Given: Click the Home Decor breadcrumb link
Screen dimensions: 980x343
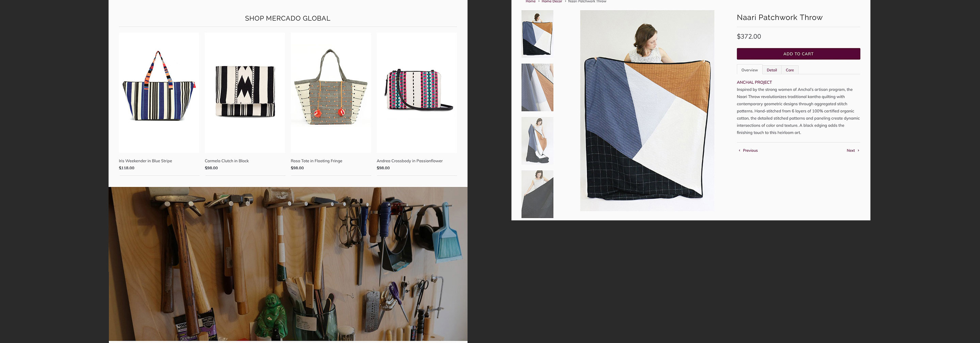Looking at the screenshot, I should click(552, 1).
